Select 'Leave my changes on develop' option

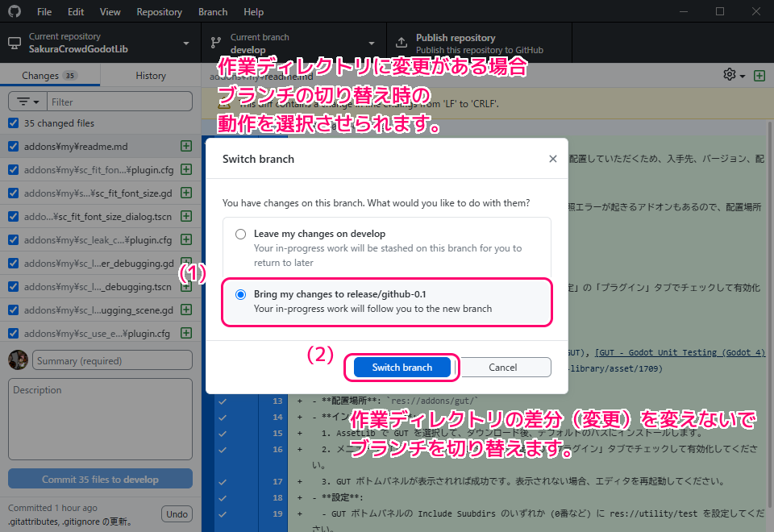coord(240,234)
